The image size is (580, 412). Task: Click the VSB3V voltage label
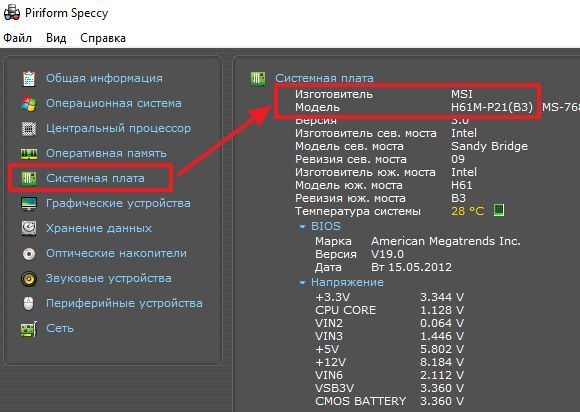(334, 388)
